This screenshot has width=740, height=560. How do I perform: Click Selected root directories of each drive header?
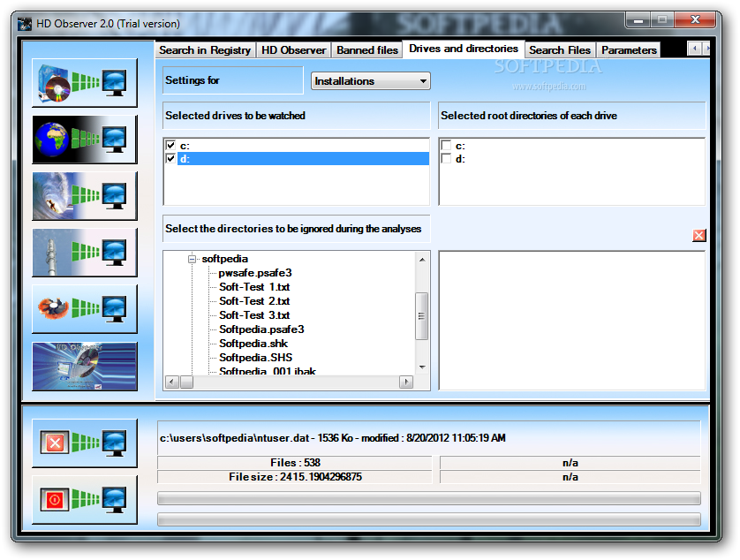[572, 116]
